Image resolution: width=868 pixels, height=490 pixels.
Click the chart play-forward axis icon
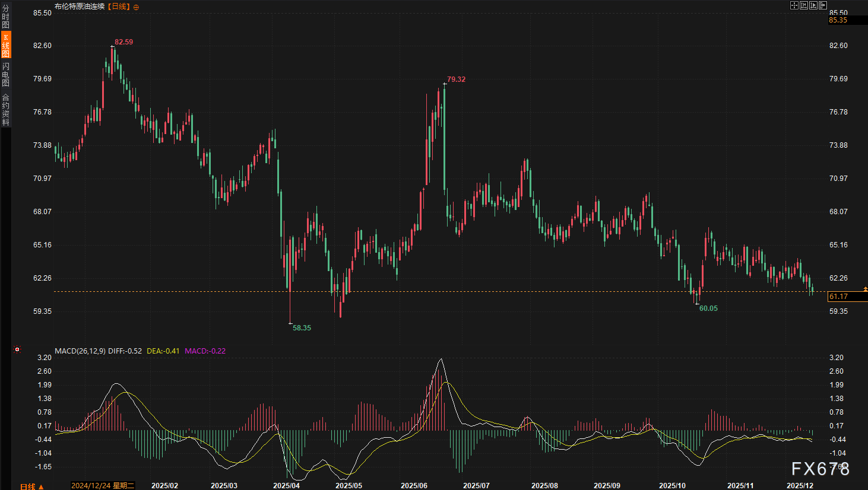[x=813, y=5]
